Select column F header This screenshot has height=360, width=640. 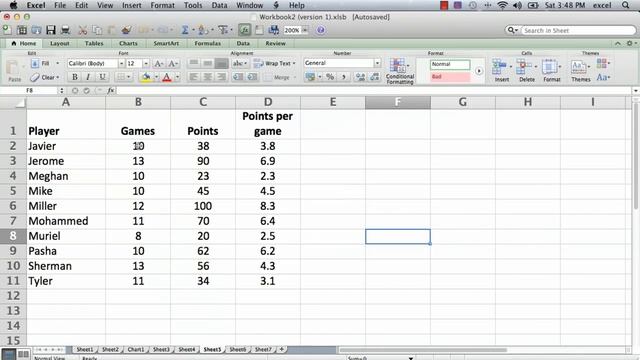coord(398,102)
